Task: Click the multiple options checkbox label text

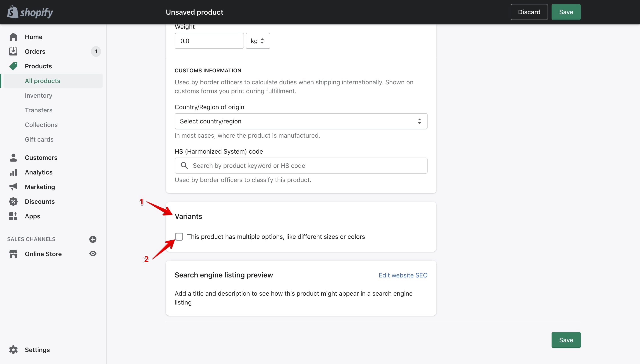Action: [276, 237]
